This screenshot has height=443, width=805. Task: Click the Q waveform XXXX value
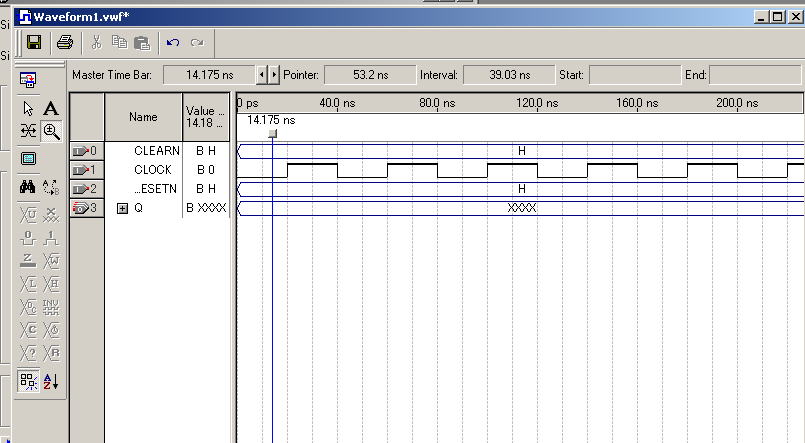[x=522, y=208]
